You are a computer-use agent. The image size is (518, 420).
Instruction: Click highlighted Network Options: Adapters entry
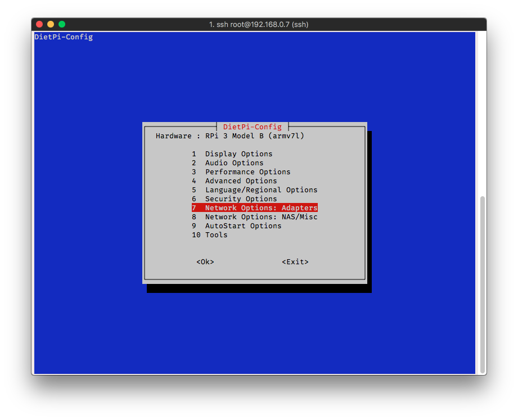255,207
